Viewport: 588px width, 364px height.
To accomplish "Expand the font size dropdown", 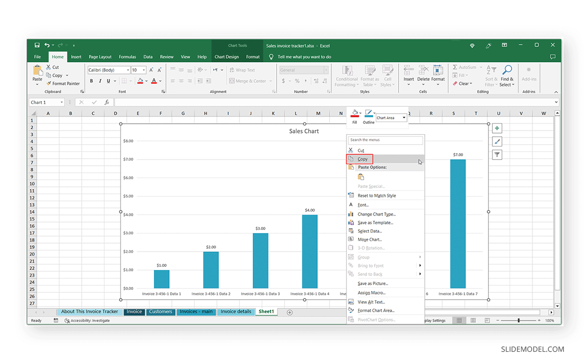I will coord(143,70).
